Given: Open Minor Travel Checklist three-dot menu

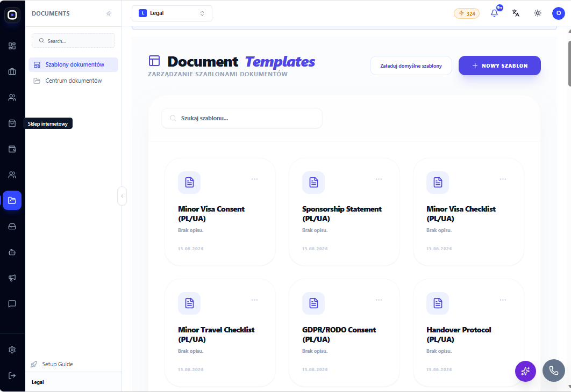Looking at the screenshot, I should click(x=254, y=300).
